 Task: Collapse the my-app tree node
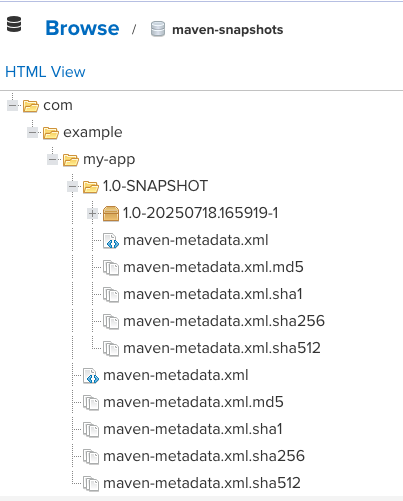click(x=52, y=160)
